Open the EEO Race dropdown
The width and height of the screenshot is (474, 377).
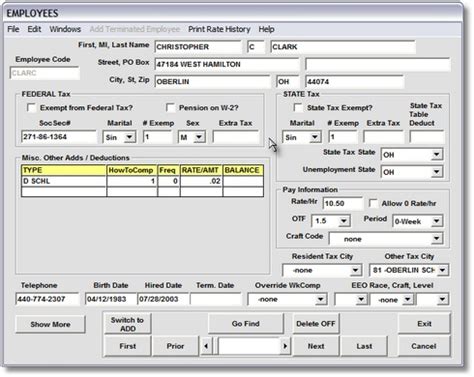[361, 299]
